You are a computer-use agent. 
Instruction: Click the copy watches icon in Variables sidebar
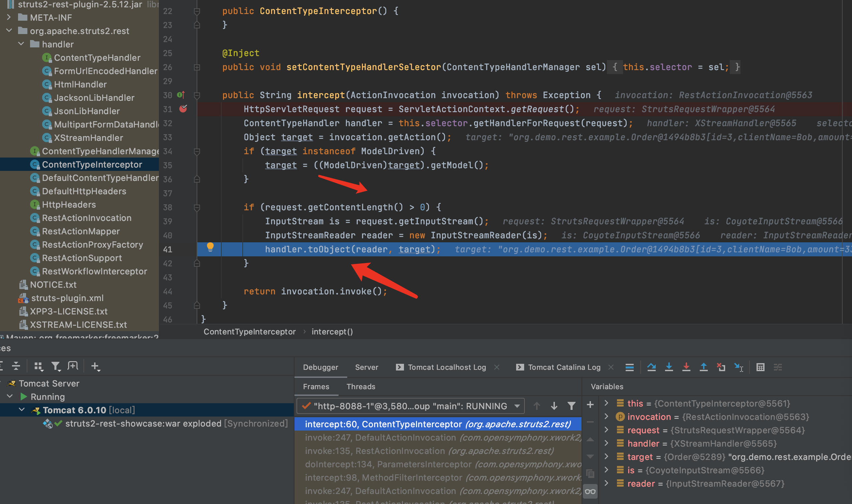[590, 473]
